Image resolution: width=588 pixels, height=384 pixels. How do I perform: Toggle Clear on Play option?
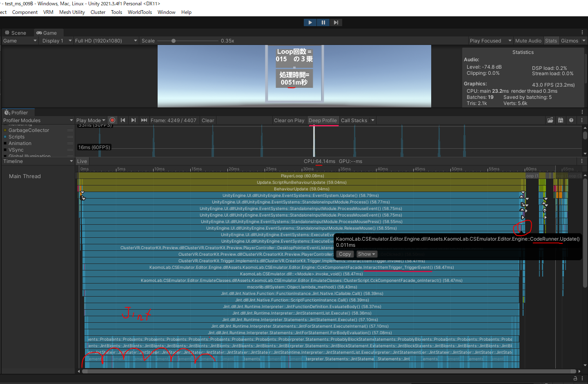[289, 120]
